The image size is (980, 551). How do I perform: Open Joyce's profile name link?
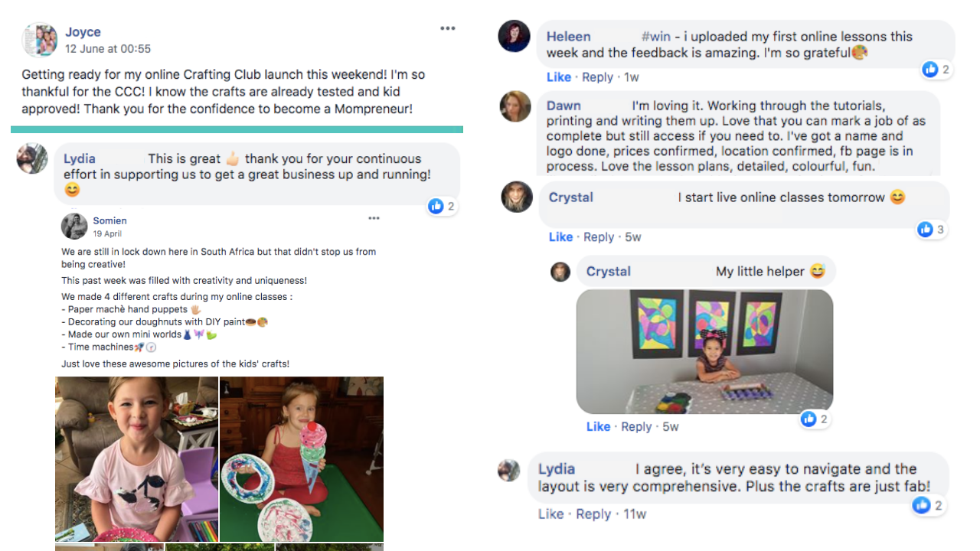point(83,32)
